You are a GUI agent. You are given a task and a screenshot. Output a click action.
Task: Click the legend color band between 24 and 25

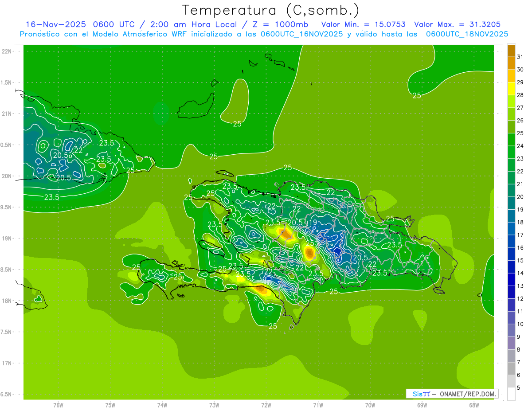tap(511, 140)
